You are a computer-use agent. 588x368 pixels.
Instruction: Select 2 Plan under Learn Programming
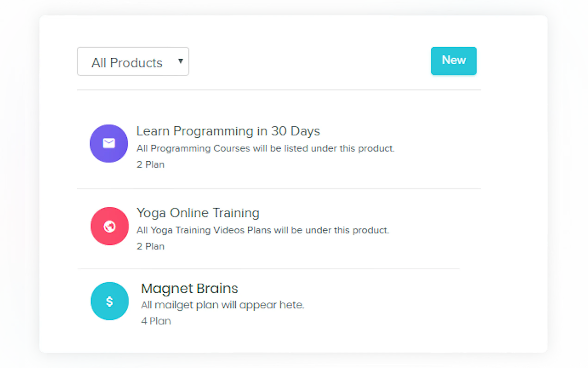[150, 165]
